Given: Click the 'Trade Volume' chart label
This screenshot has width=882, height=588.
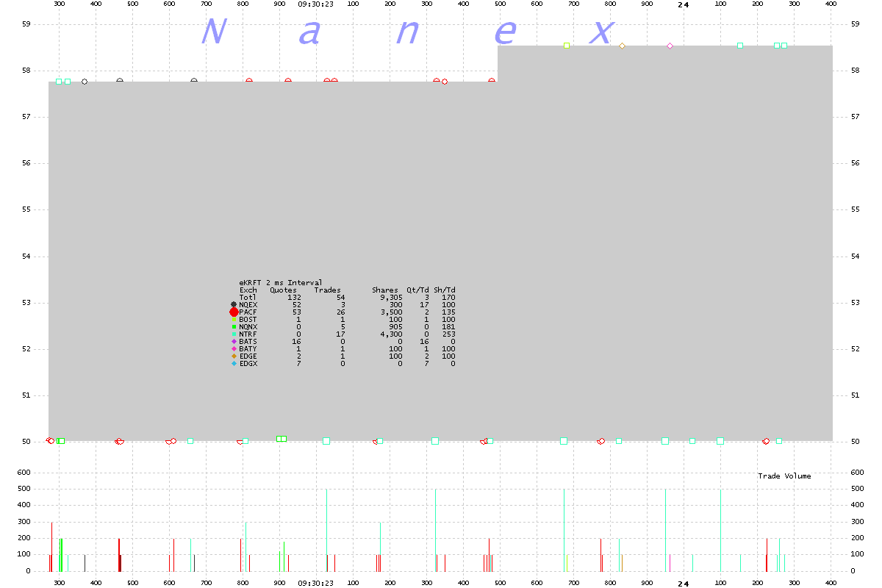Looking at the screenshot, I should (x=784, y=476).
